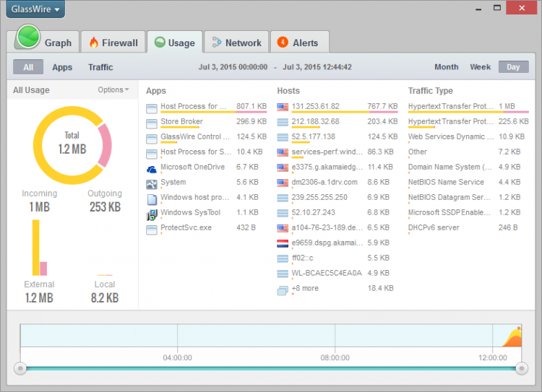
Task: Select Hypertext Transfer Prot 225.6 KB row
Action: point(468,122)
